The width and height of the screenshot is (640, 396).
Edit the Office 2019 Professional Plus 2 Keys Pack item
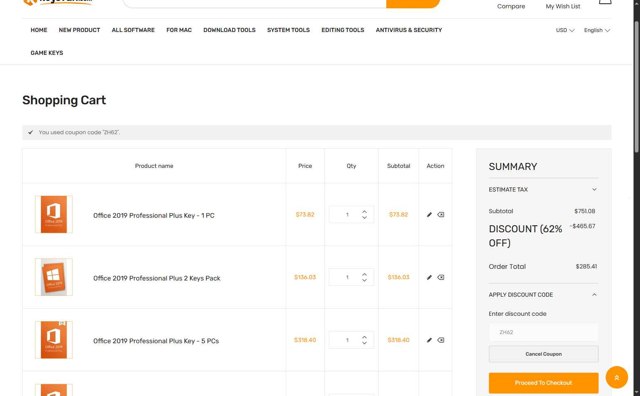point(429,278)
